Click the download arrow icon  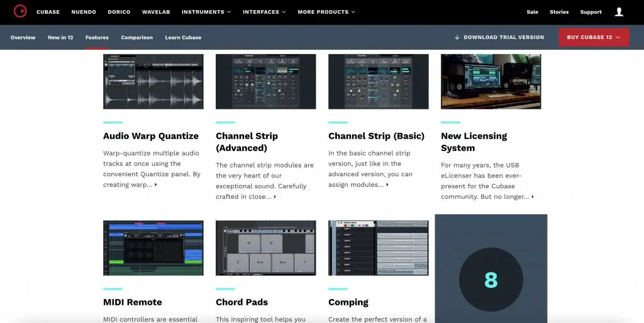click(457, 37)
